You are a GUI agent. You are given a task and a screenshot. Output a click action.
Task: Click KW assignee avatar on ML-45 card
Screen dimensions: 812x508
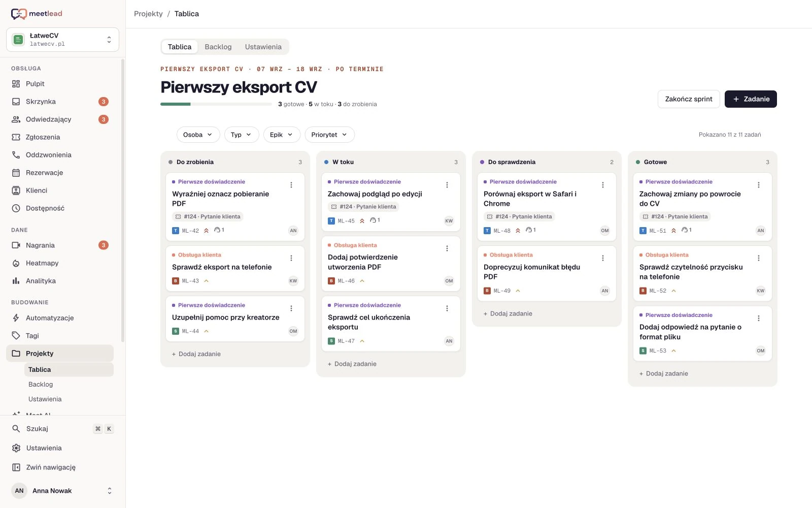(x=449, y=221)
